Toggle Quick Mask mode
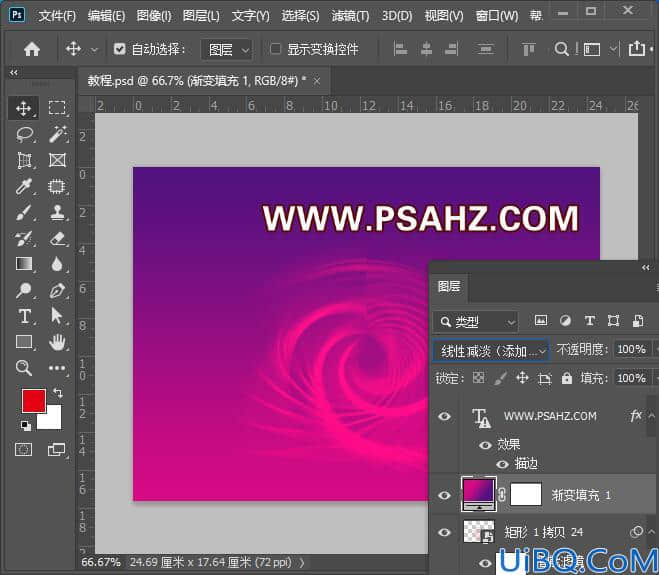The height and width of the screenshot is (575, 659). [x=24, y=450]
